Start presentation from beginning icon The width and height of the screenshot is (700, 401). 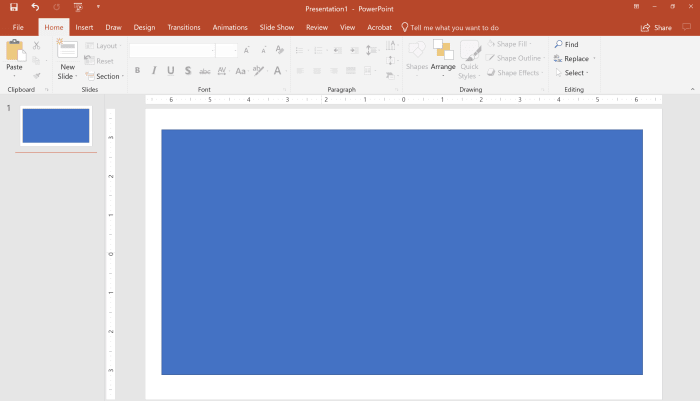[78, 7]
